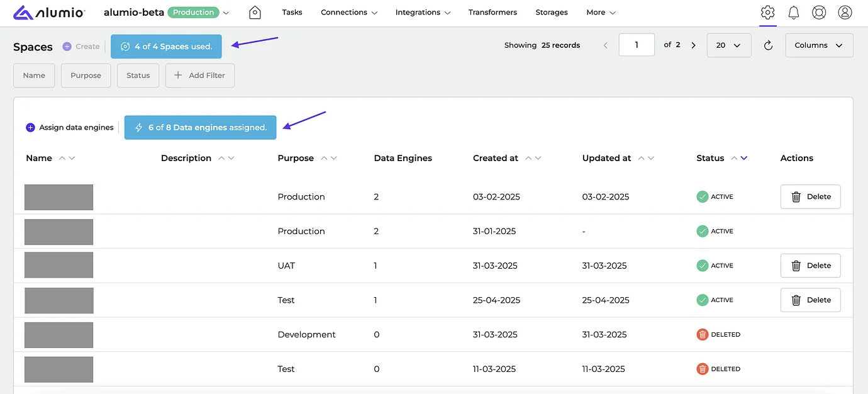This screenshot has height=394, width=868.
Task: Click the Purpose filter button
Action: (86, 76)
